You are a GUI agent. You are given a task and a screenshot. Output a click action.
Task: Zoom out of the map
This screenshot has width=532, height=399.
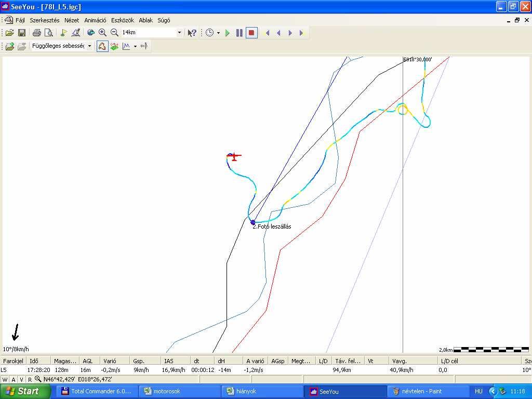tap(114, 33)
